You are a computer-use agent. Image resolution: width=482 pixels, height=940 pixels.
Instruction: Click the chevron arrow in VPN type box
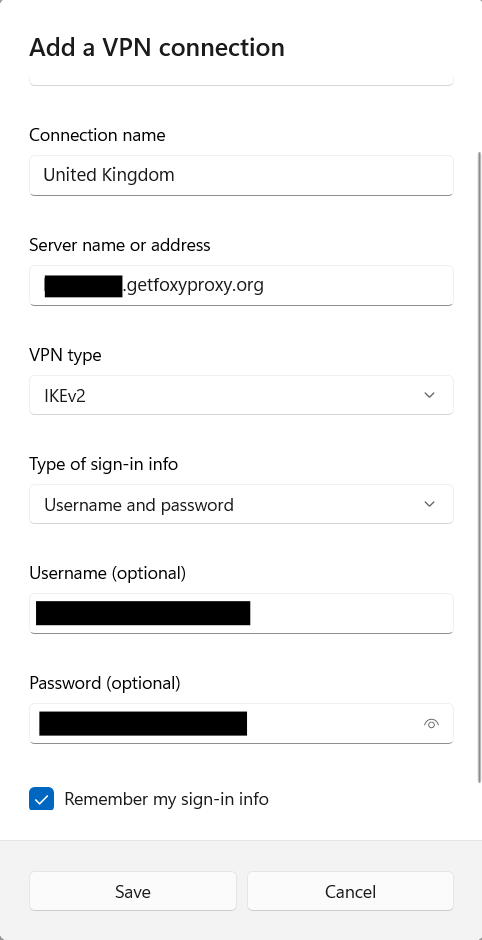click(x=429, y=395)
